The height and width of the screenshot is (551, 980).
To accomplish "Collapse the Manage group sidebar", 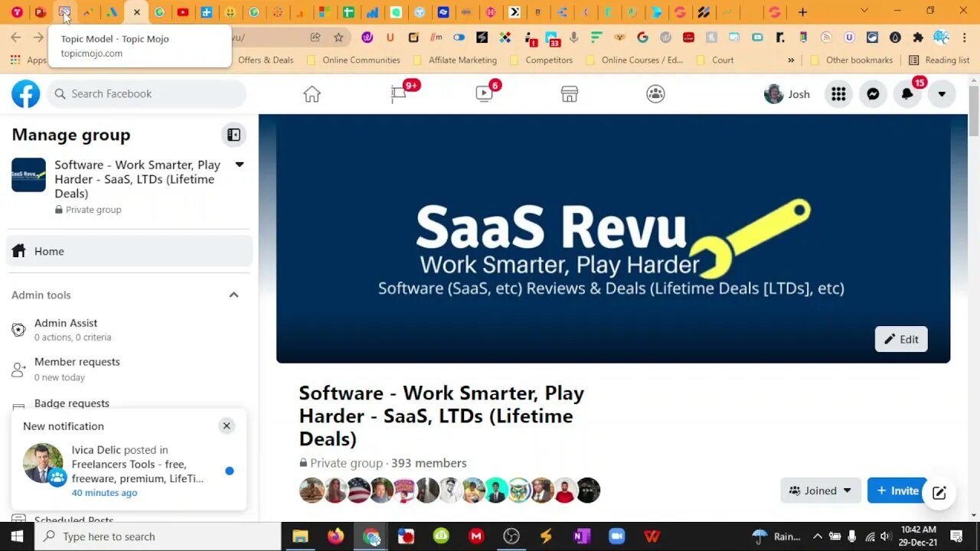I will (x=234, y=135).
